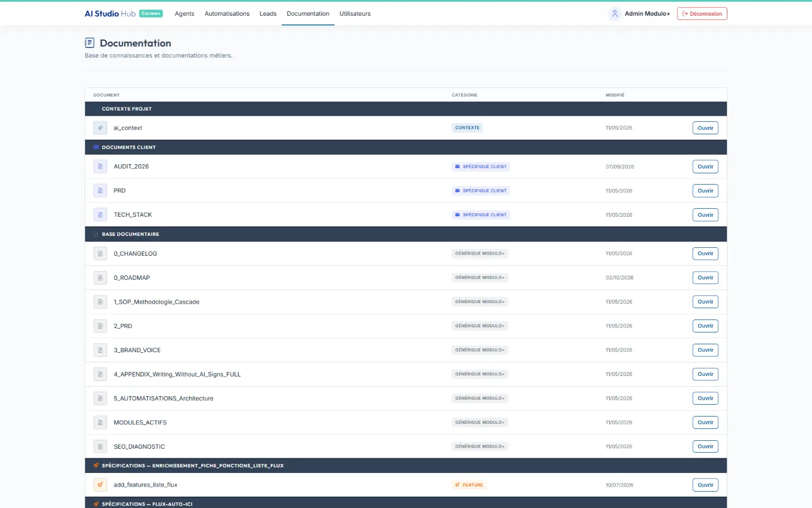The height and width of the screenshot is (508, 812).
Task: Open 0_ROADMAP using its Ouvrir button
Action: pyautogui.click(x=705, y=278)
